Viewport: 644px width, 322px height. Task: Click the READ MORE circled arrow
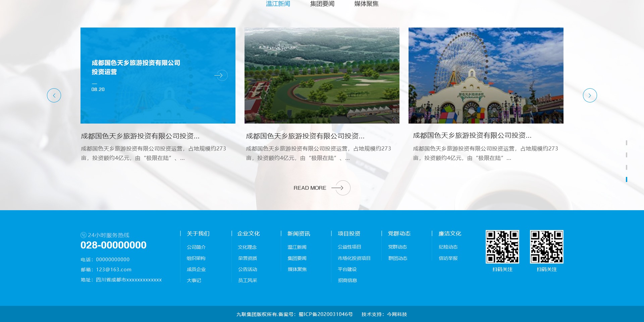(x=343, y=188)
